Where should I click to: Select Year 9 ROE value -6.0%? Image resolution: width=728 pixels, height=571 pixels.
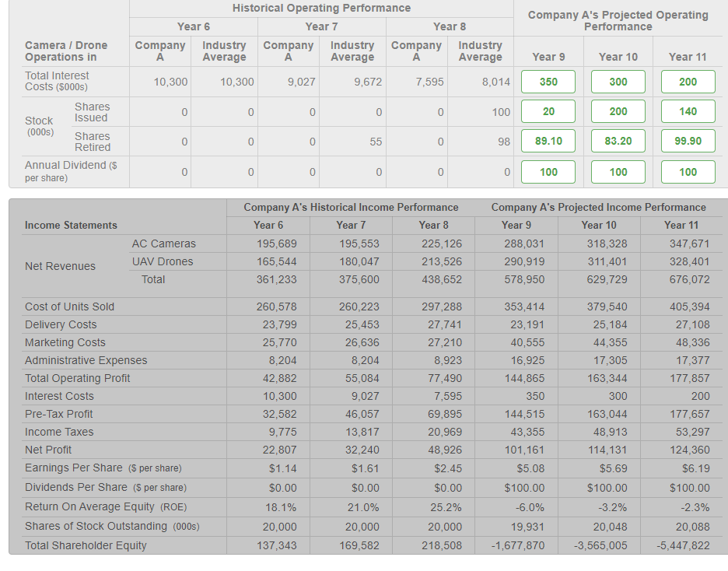(530, 507)
